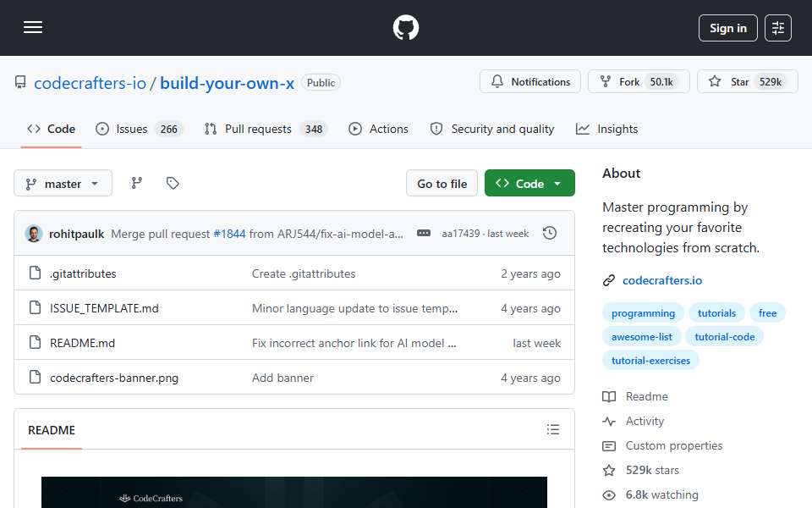
Task: Fork the repository
Action: (x=639, y=81)
